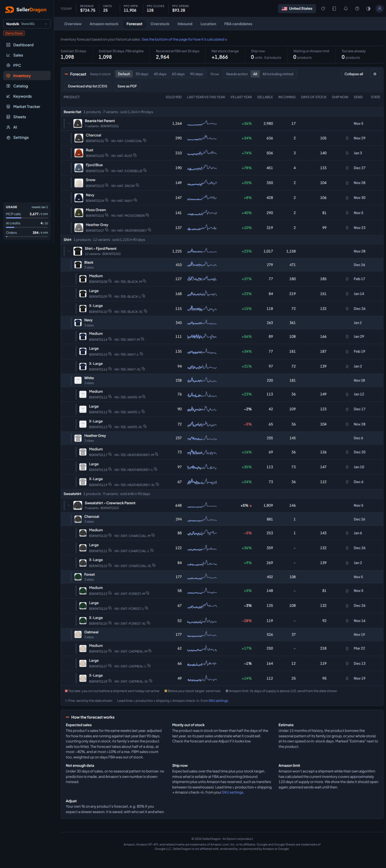Screen dimensions: 386x868
Task: Click the SellerDragon logo
Action: point(26,9)
